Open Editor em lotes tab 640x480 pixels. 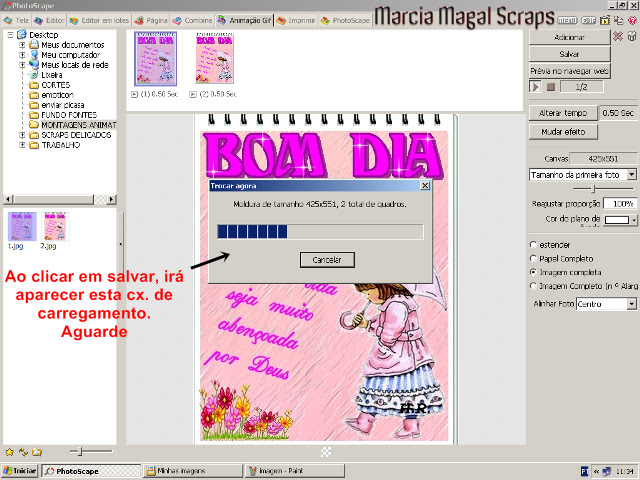[x=99, y=20]
